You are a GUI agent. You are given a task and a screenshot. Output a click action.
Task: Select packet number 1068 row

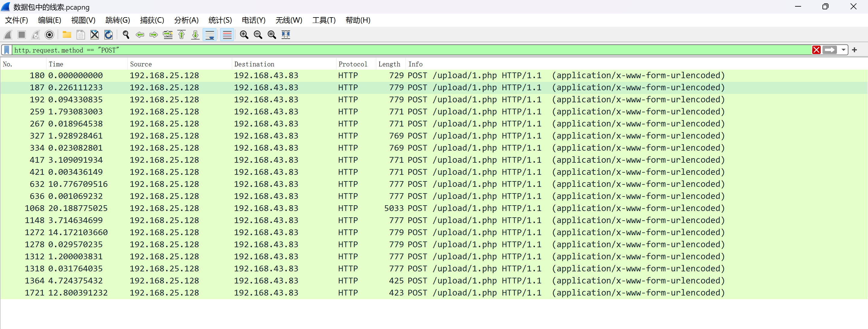point(337,208)
